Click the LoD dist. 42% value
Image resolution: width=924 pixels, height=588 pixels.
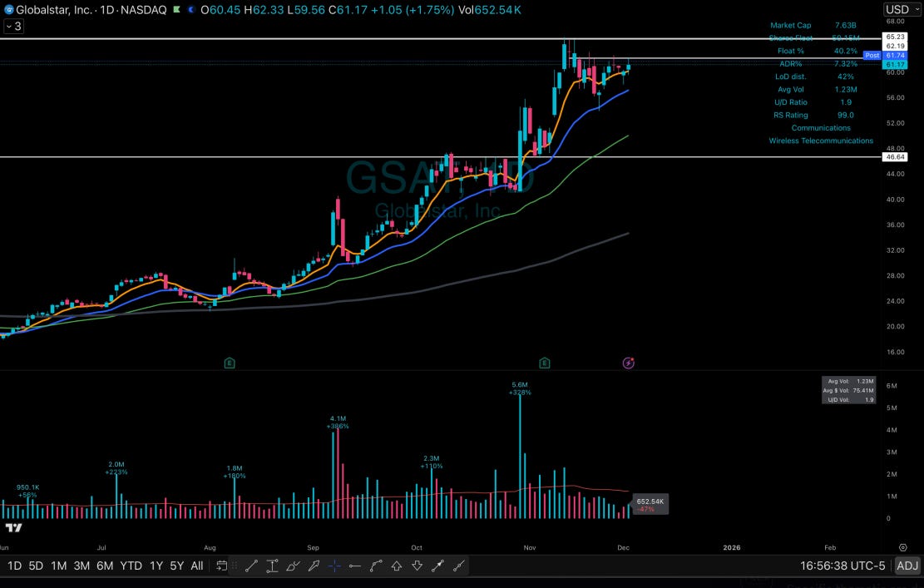point(845,77)
